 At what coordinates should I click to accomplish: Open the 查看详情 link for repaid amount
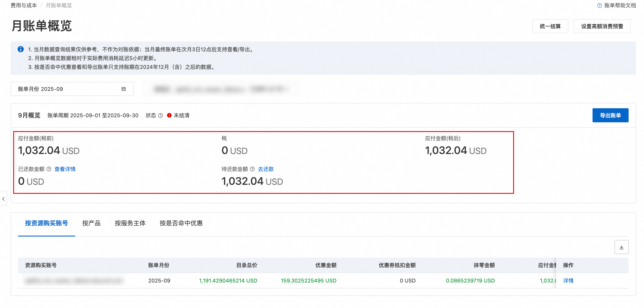(x=65, y=169)
